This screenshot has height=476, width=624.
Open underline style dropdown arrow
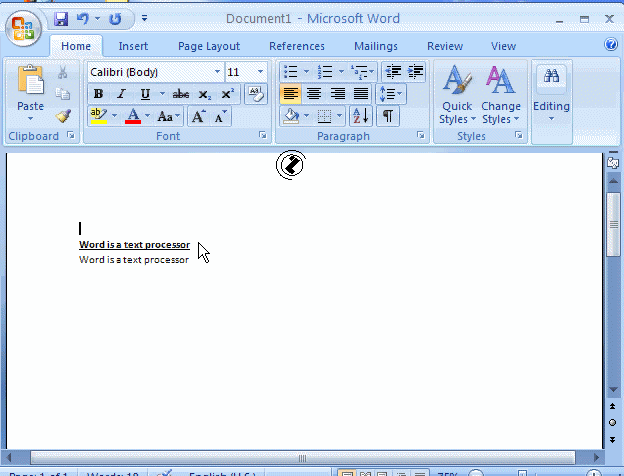[x=162, y=94]
